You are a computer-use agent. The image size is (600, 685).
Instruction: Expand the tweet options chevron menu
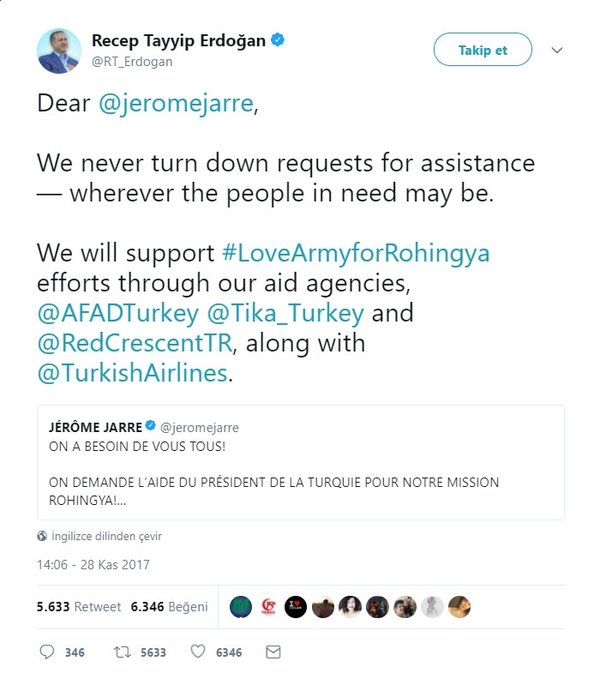pyautogui.click(x=558, y=50)
